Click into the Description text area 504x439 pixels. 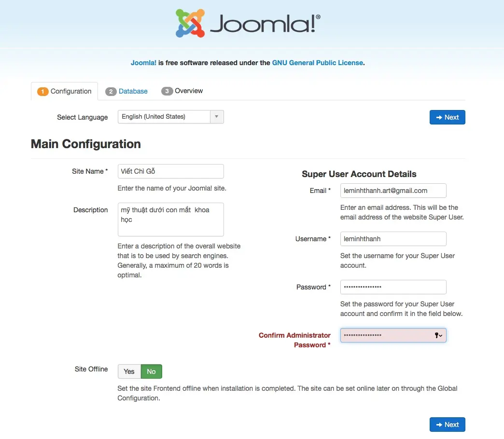pos(170,219)
